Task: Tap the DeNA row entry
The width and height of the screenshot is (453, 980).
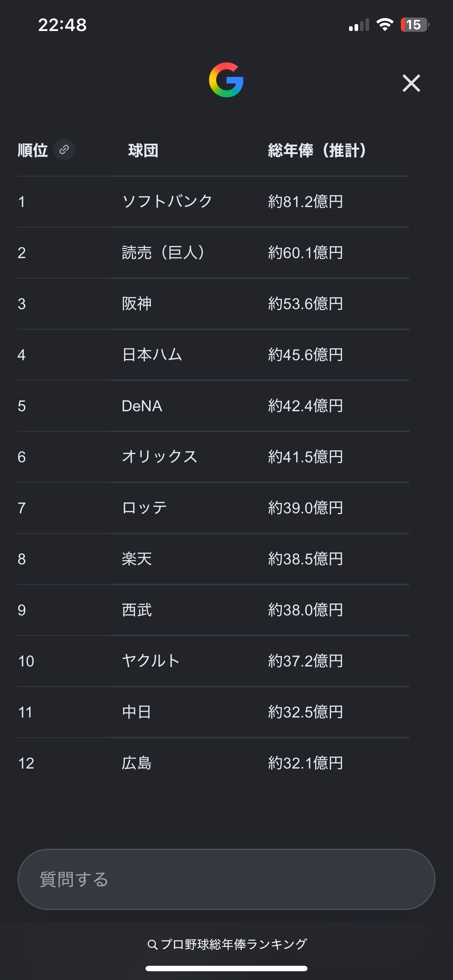Action: click(213, 406)
